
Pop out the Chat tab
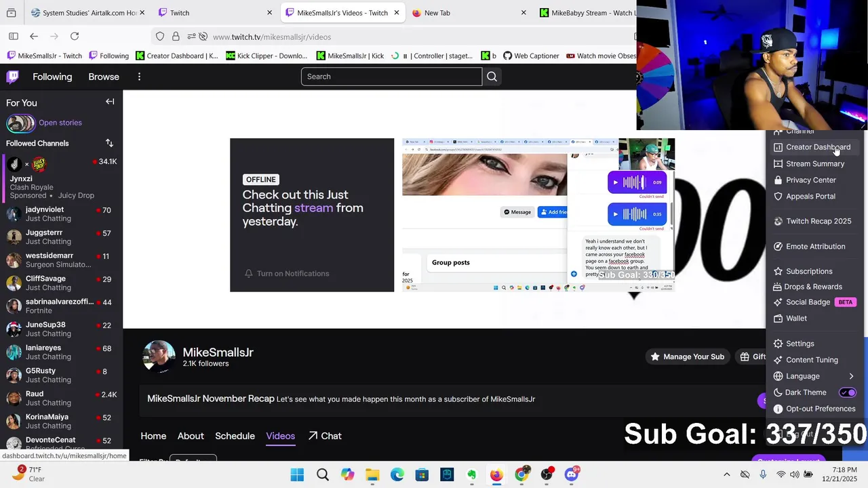pos(324,436)
